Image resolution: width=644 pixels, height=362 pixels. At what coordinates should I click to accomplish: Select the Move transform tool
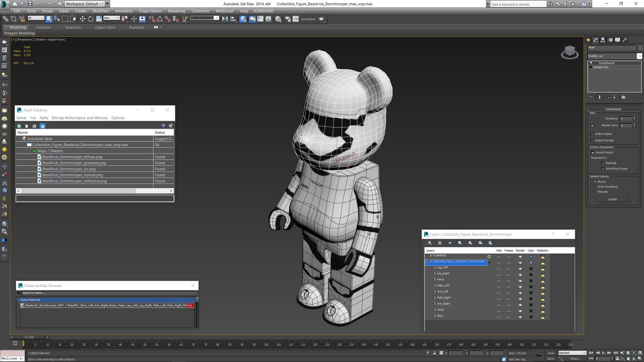pyautogui.click(x=83, y=19)
